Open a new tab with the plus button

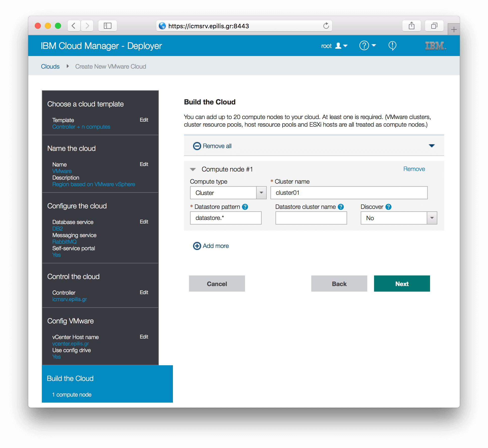click(454, 30)
